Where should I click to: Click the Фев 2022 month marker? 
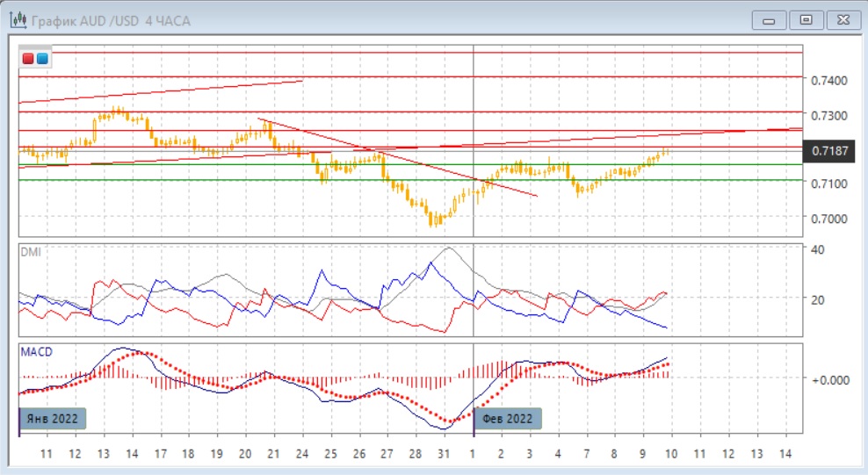tap(509, 418)
